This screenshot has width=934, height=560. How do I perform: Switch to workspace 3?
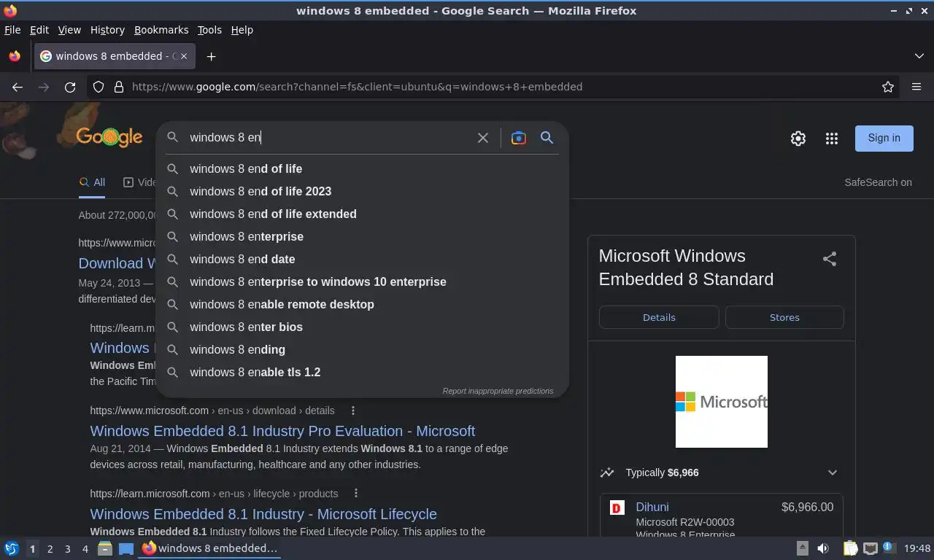tap(67, 549)
